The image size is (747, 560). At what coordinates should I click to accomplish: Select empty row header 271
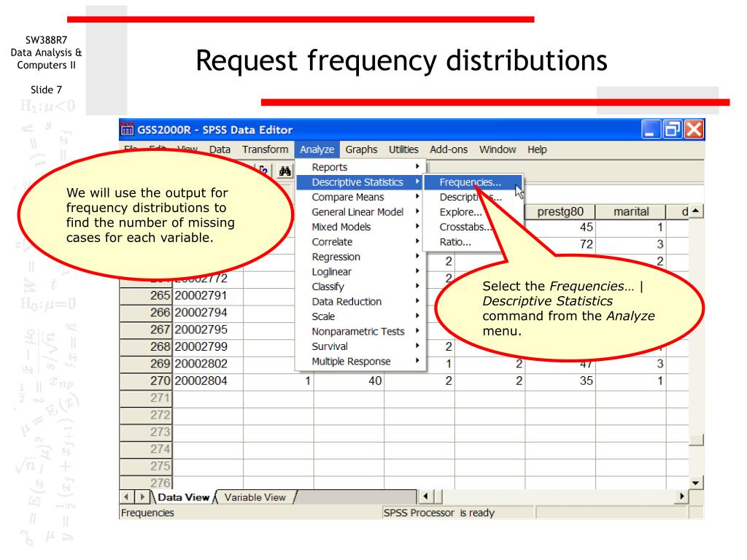(x=146, y=398)
